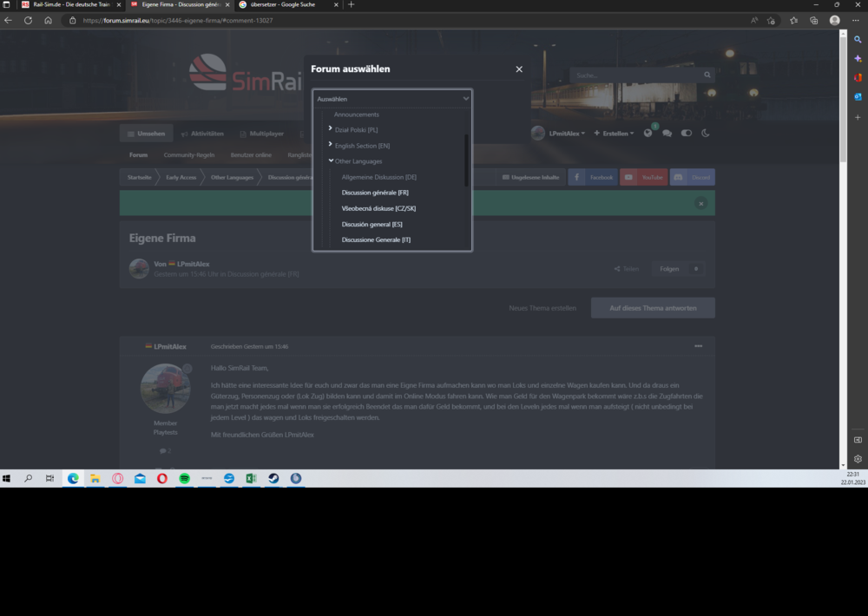Viewport: 868px width, 616px height.
Task: Toggle dark mode moon icon
Action: [x=705, y=134]
